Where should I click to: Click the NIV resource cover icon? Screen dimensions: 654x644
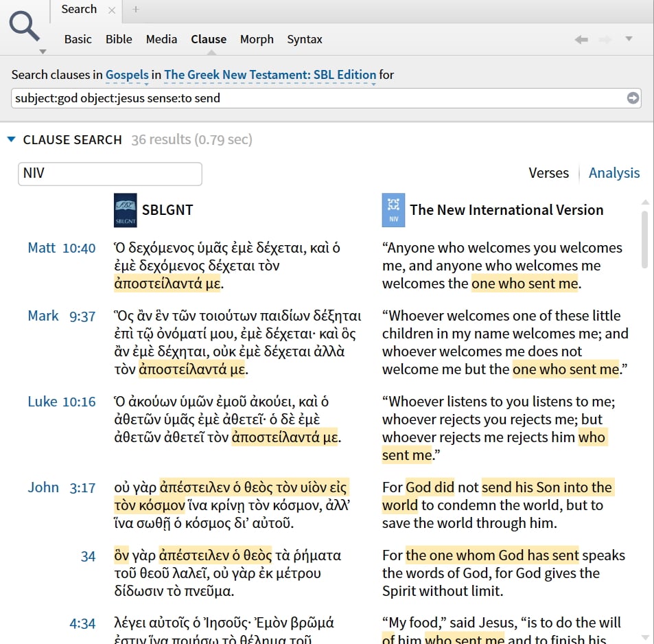coord(393,210)
